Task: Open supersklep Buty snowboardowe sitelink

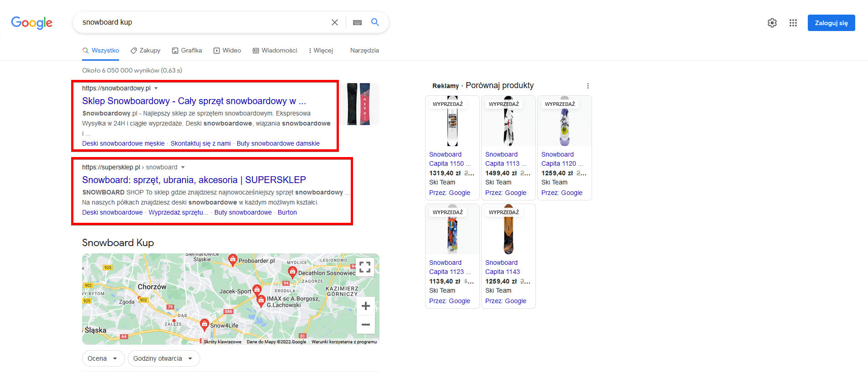Action: point(243,212)
